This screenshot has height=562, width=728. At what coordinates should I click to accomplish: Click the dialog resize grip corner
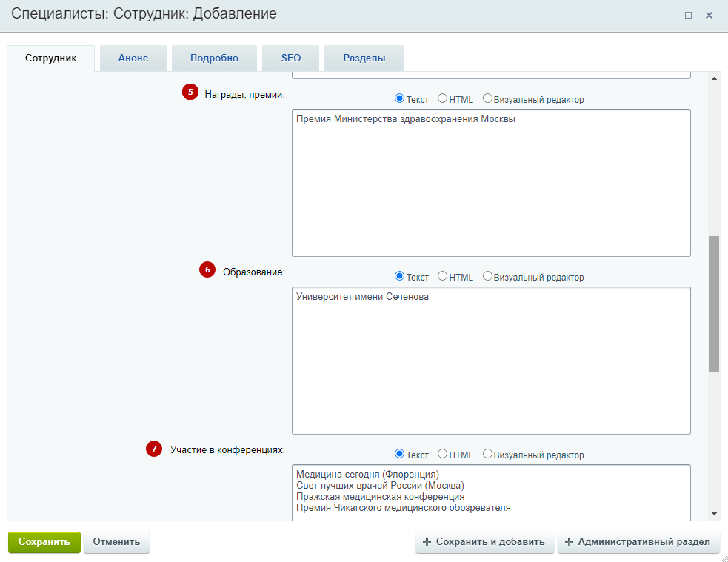tap(724, 558)
